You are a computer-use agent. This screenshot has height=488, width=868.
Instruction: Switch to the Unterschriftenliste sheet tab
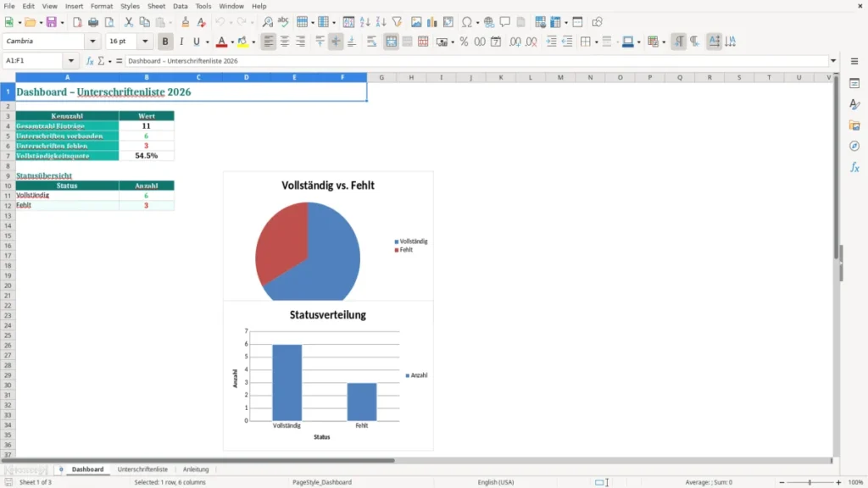[142, 469]
